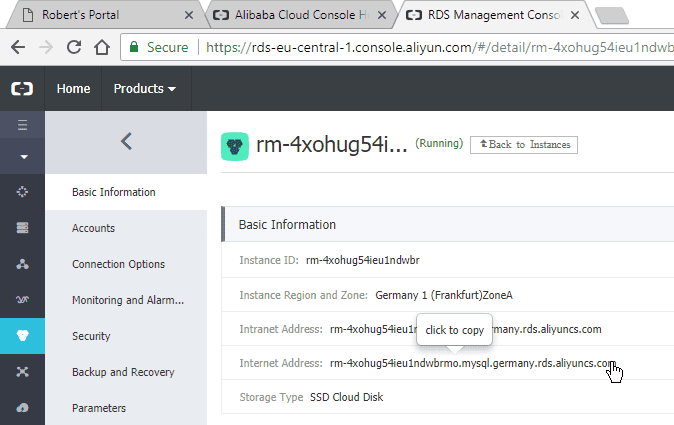
Task: Click Germany 1 (Frankfurt)ZoneA text
Action: pyautogui.click(x=444, y=296)
